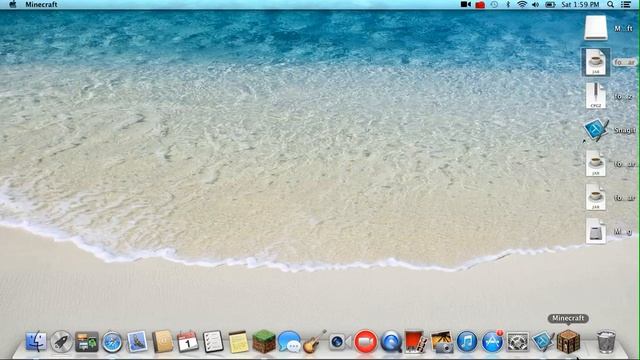Open Contacts brown book icon in dock

(x=162, y=341)
